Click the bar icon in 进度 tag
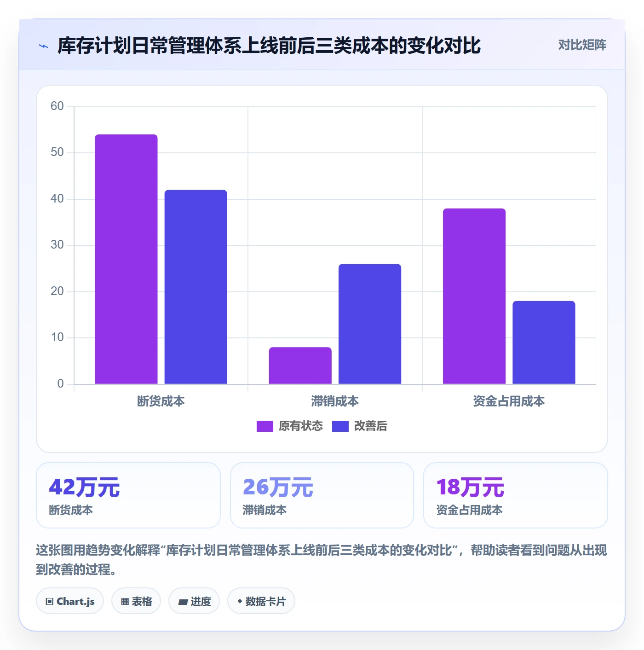Viewport: 644px width, 650px height. pos(183,602)
